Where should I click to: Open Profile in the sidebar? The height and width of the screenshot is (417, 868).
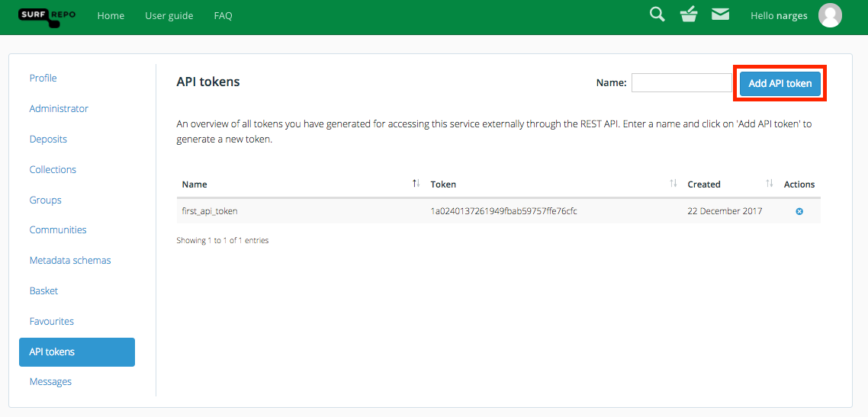43,78
